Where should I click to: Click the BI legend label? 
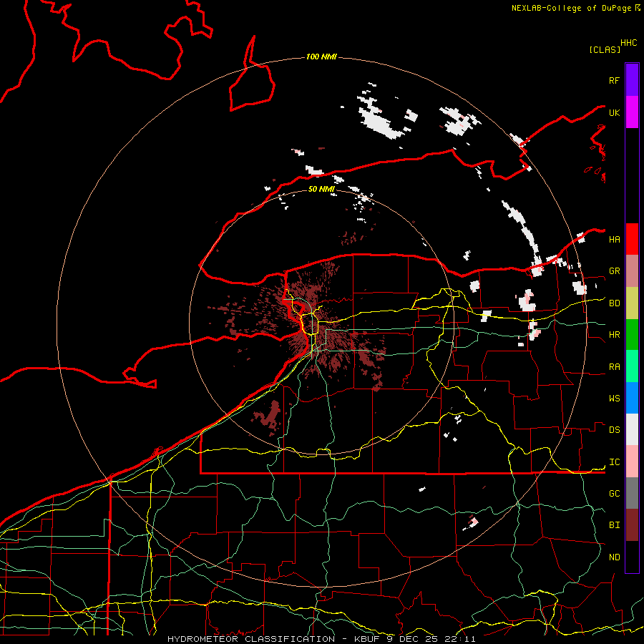pyautogui.click(x=614, y=525)
